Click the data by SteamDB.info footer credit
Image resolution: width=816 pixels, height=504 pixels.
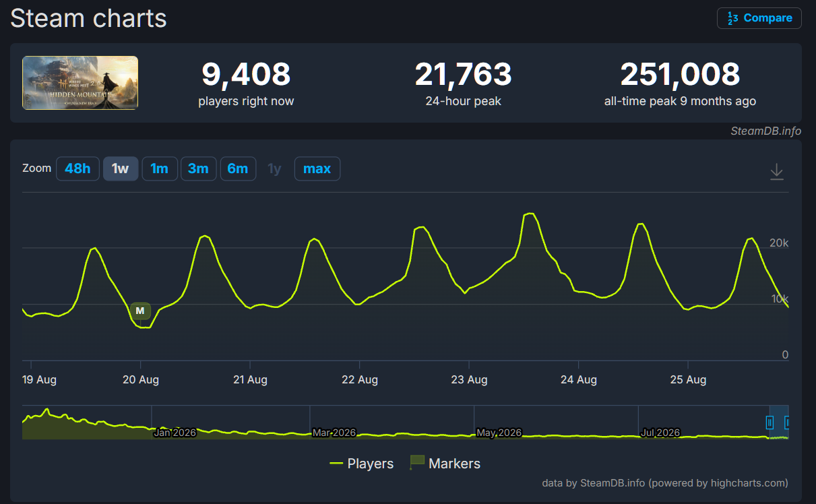(x=665, y=482)
